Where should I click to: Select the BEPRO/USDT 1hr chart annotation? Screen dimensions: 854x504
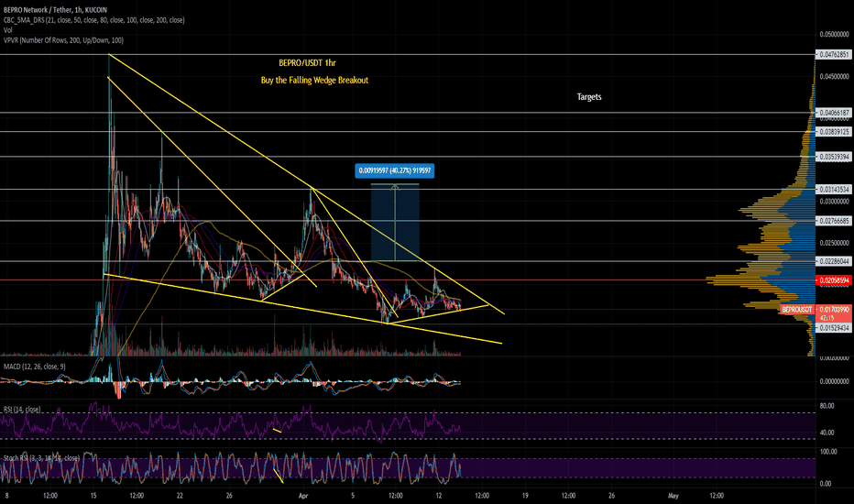pyautogui.click(x=307, y=62)
